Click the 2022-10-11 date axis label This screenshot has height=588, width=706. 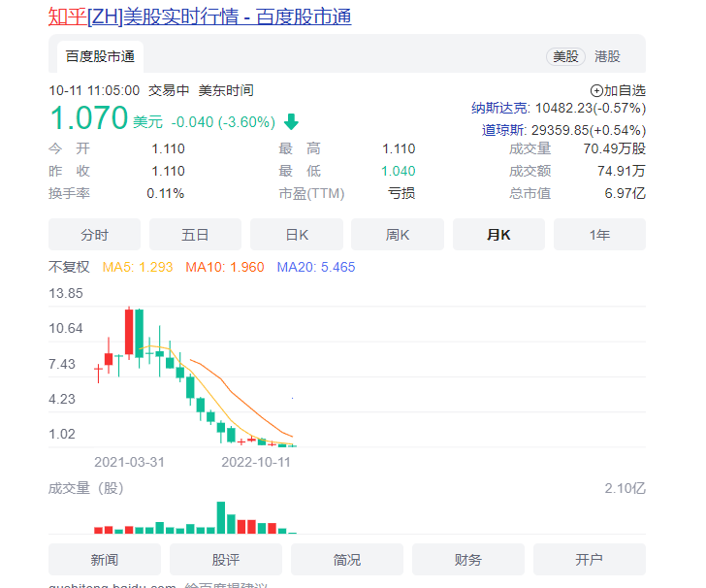click(256, 462)
